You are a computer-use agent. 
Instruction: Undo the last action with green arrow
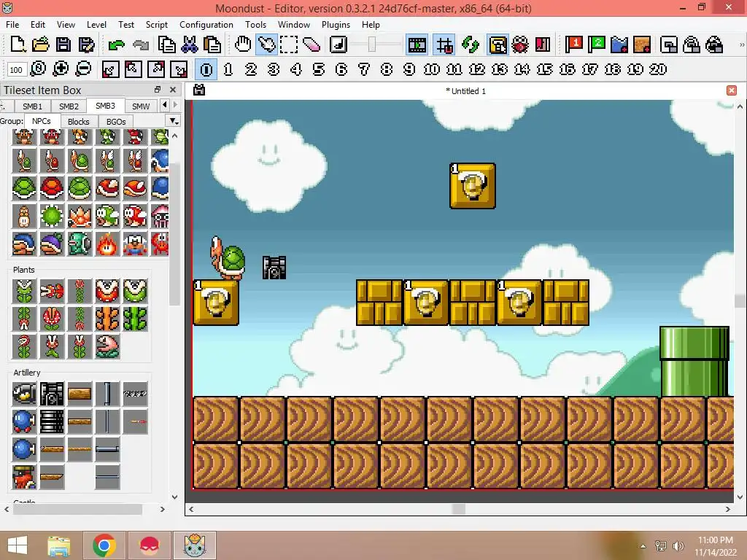coord(116,44)
